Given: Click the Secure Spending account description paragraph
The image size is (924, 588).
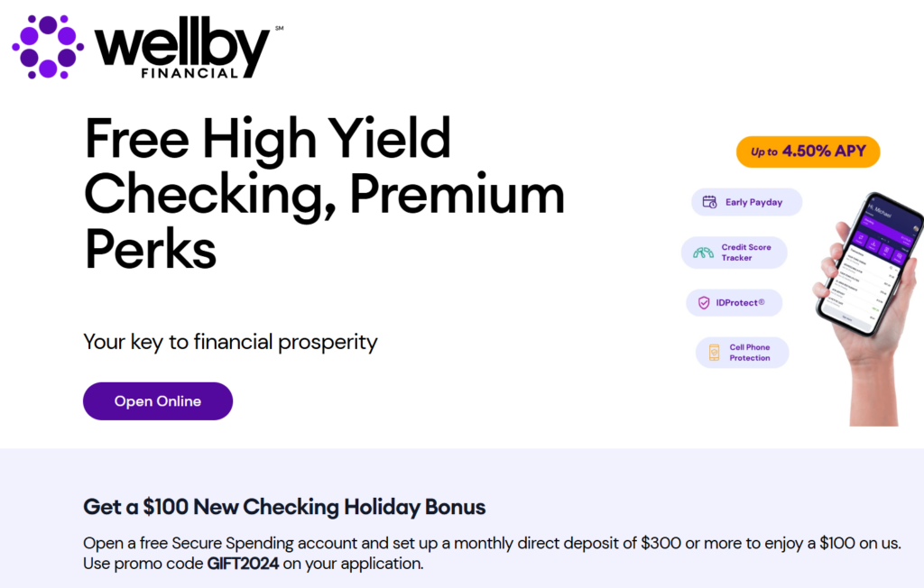Looking at the screenshot, I should 492,553.
